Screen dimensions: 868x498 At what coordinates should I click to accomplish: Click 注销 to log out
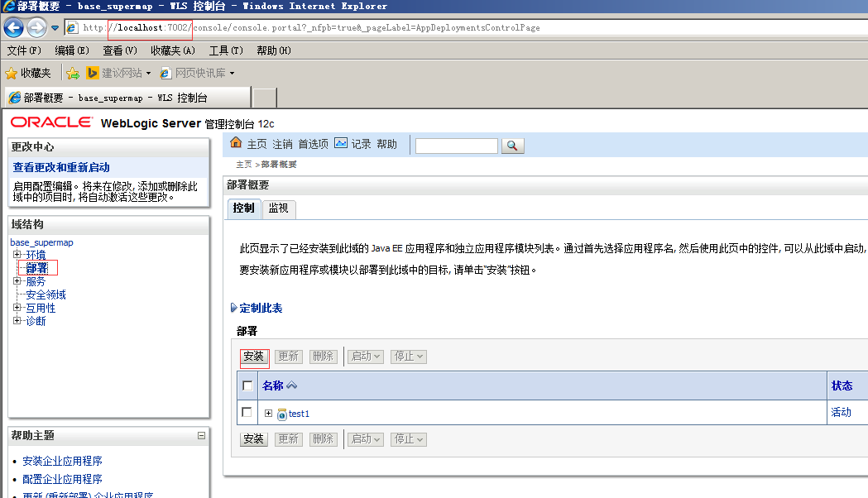point(282,145)
